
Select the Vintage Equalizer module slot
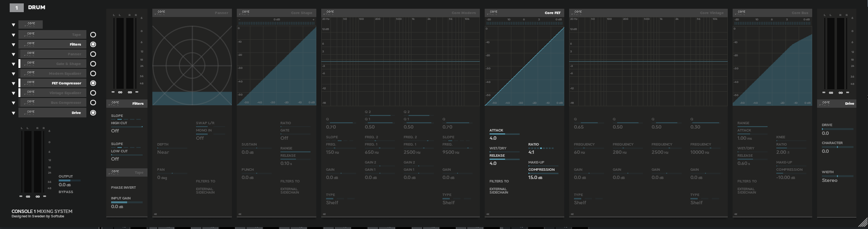(52, 93)
